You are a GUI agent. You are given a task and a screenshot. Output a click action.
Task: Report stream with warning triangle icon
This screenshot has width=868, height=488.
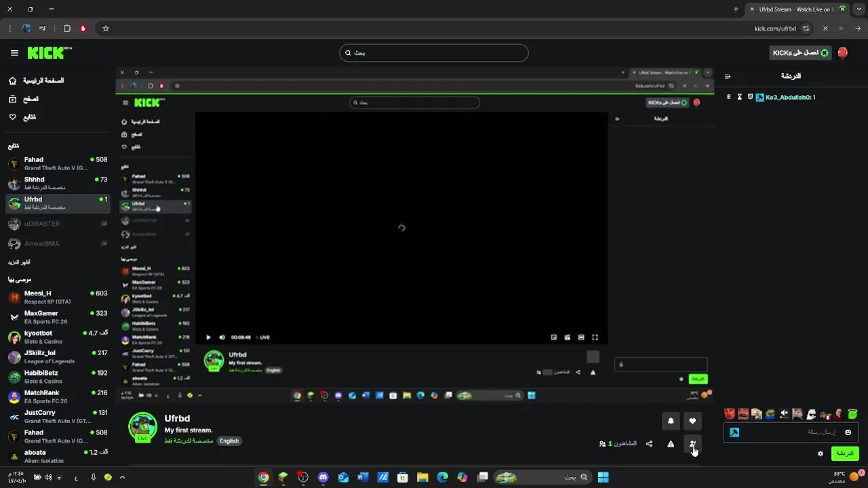tap(671, 444)
